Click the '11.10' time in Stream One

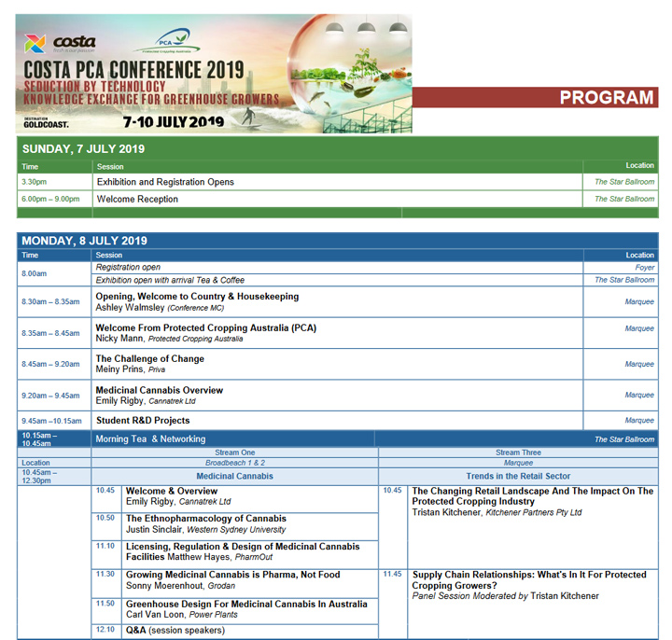pyautogui.click(x=105, y=546)
